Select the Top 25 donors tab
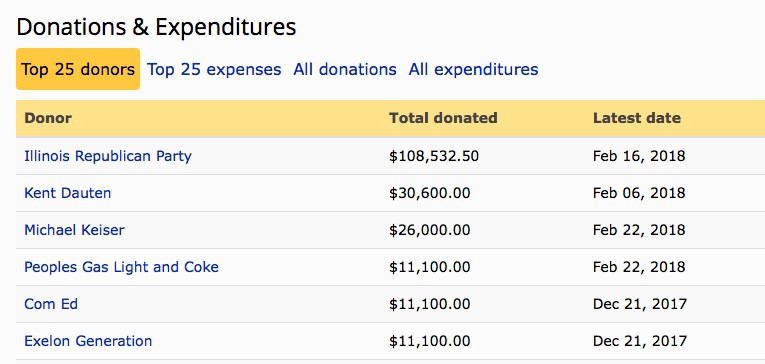Screen dimensions: 765x364 78,69
